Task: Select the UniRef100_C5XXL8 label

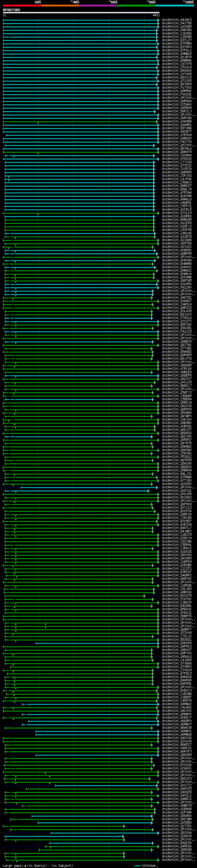Action: [x=177, y=67]
